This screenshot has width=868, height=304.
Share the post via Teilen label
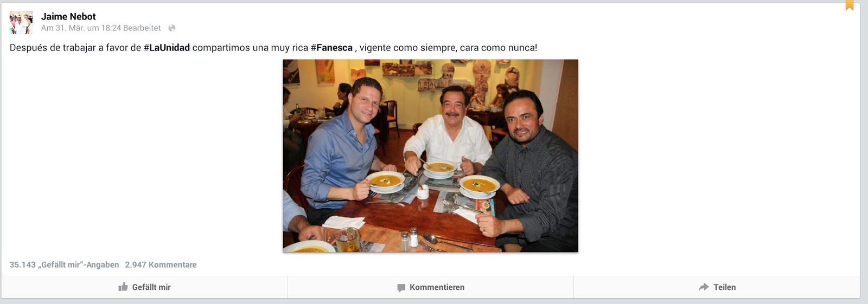point(724,287)
